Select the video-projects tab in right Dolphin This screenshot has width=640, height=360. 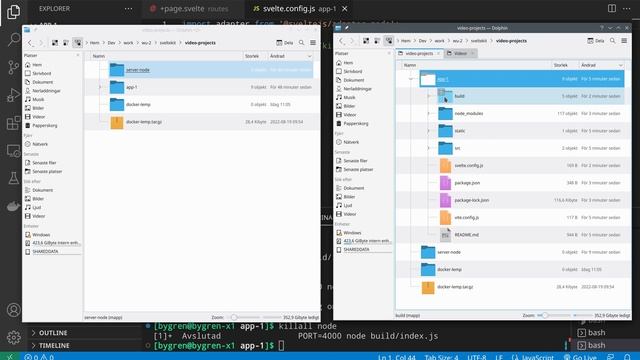(x=419, y=53)
